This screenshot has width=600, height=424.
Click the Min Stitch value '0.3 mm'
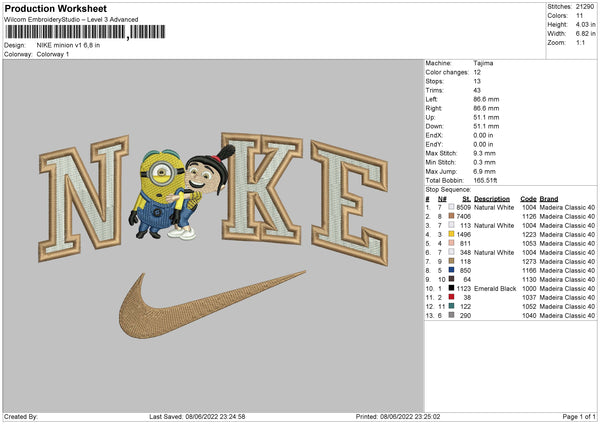coord(484,162)
